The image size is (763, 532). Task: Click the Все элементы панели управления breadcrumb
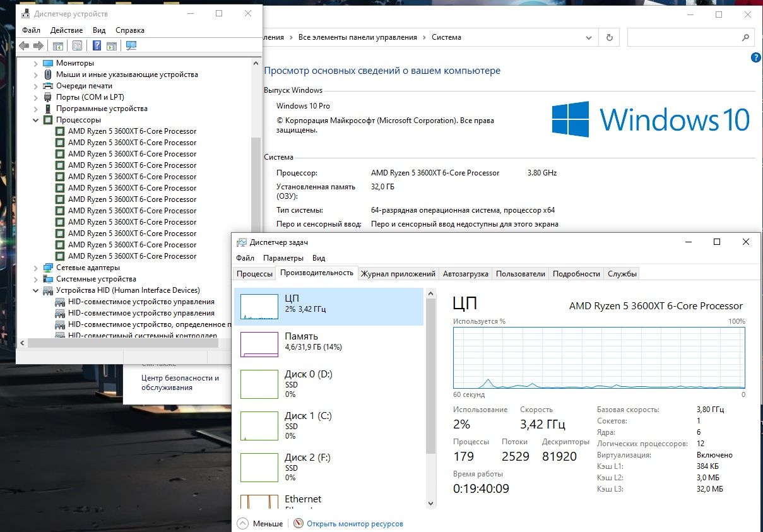pyautogui.click(x=358, y=37)
